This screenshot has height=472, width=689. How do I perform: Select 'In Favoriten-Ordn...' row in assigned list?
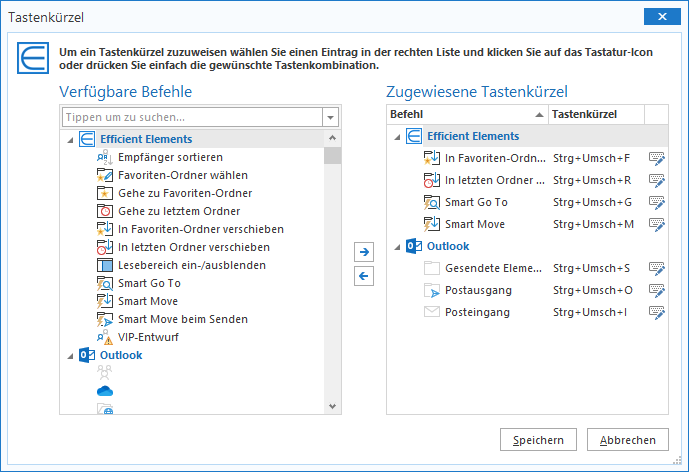(527, 158)
